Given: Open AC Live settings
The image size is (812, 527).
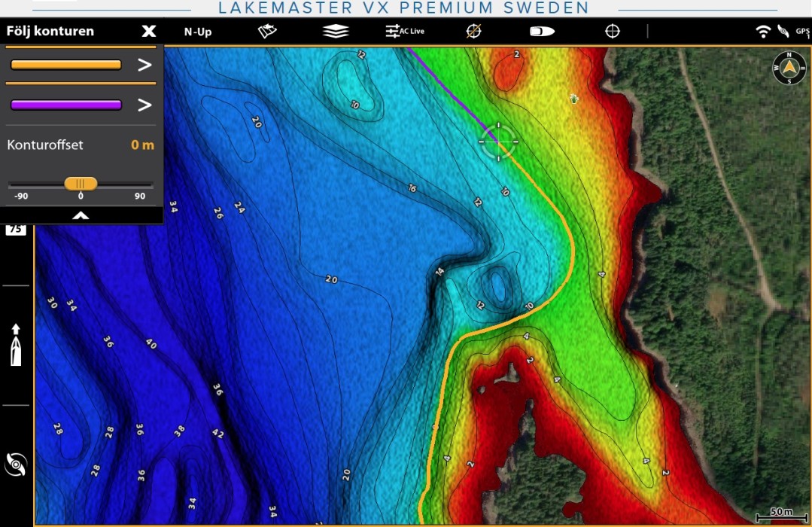Looking at the screenshot, I should pyautogui.click(x=405, y=32).
